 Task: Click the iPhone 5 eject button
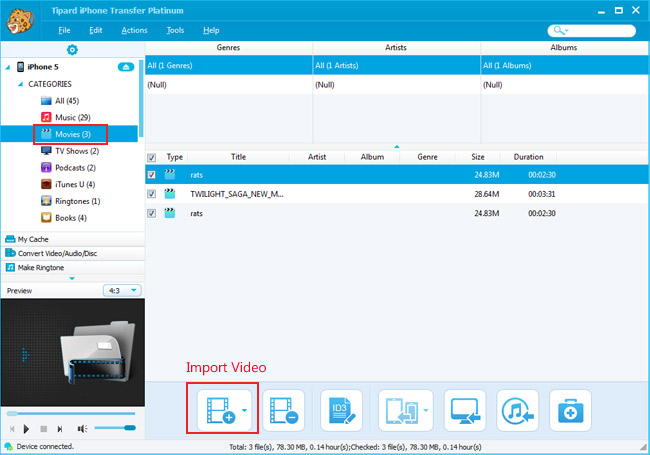click(126, 67)
